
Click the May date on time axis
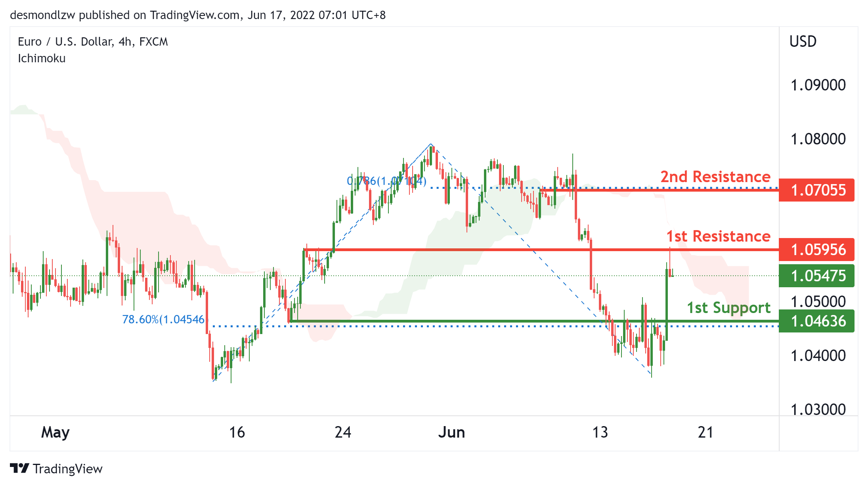[55, 432]
